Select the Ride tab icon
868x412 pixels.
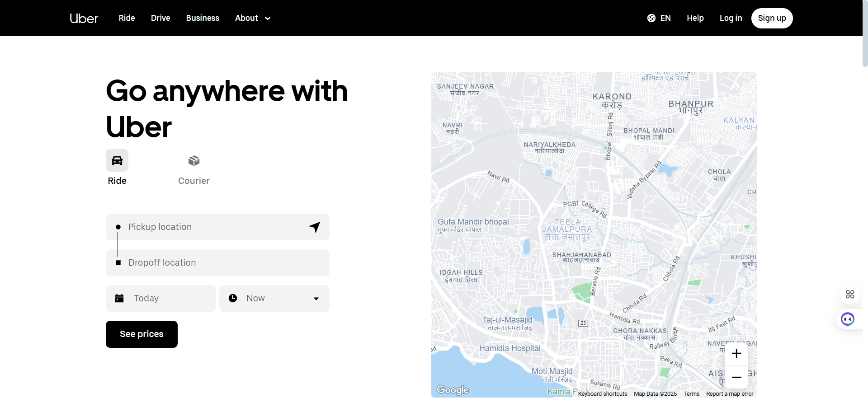pyautogui.click(x=117, y=160)
